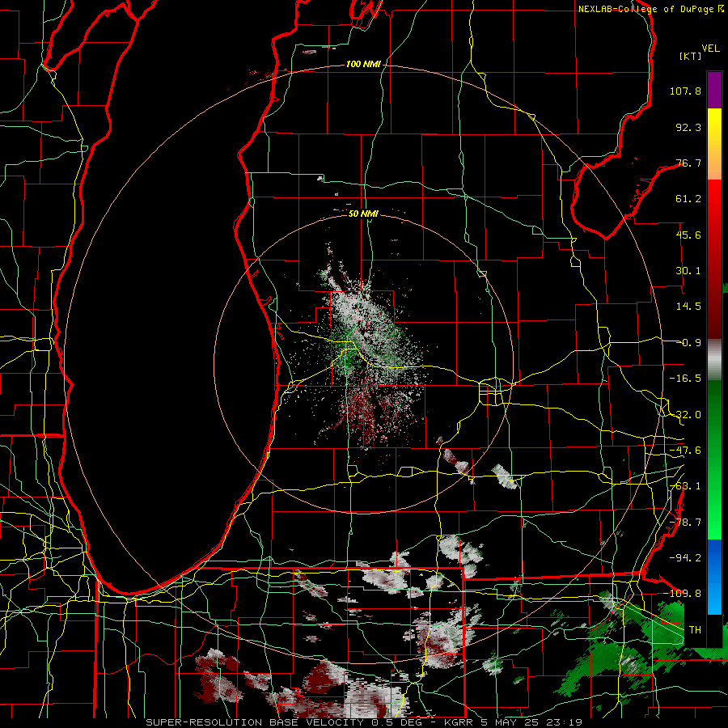Click the purple segment of velocity color bar
Screen dimensions: 728x728
tap(714, 91)
